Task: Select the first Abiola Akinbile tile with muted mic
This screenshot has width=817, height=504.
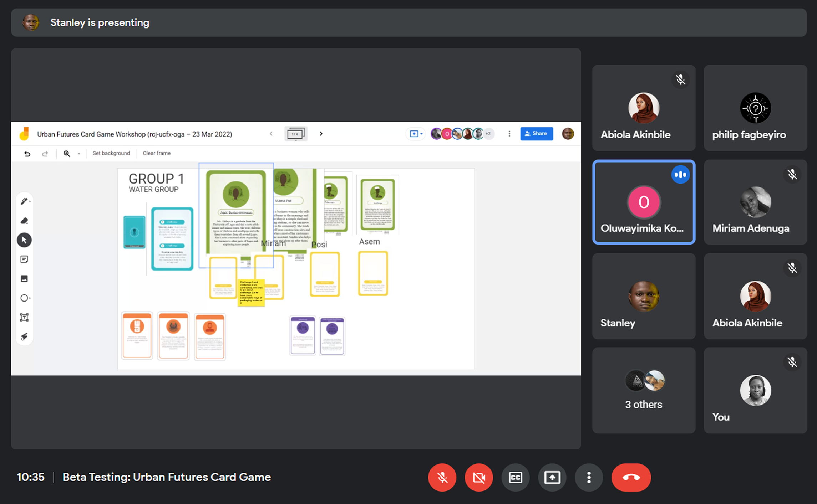Action: pyautogui.click(x=644, y=108)
